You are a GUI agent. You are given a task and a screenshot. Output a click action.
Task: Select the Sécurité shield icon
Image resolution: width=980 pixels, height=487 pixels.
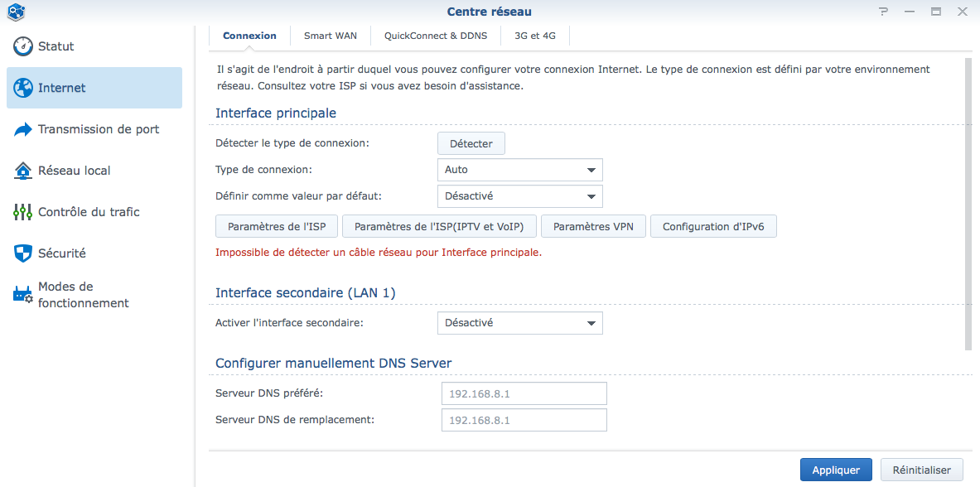click(x=23, y=253)
